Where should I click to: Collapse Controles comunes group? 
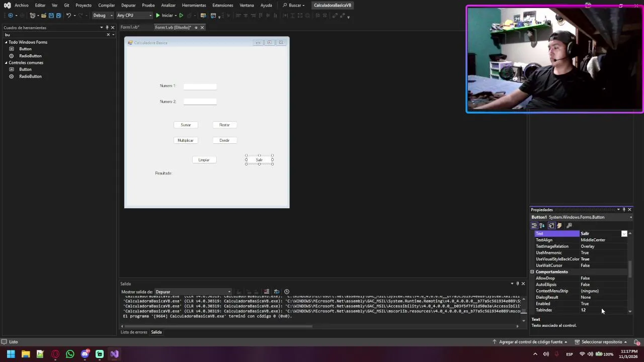pos(6,63)
